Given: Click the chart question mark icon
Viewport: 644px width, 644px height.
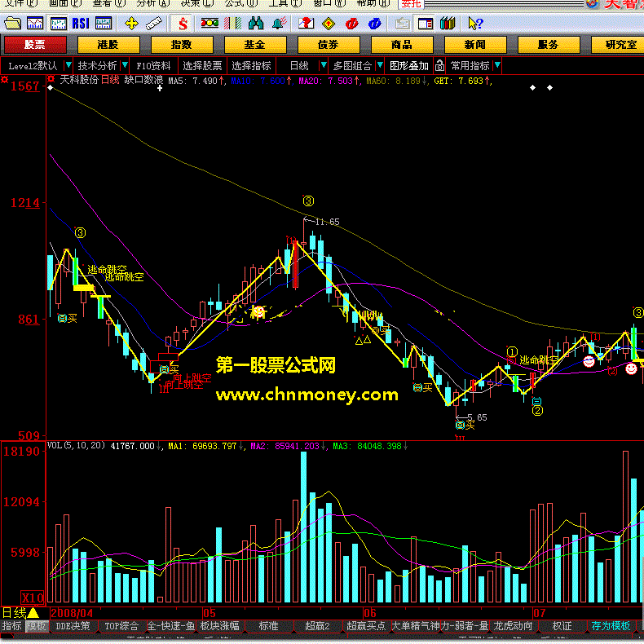Looking at the screenshot, I should tap(306, 24).
